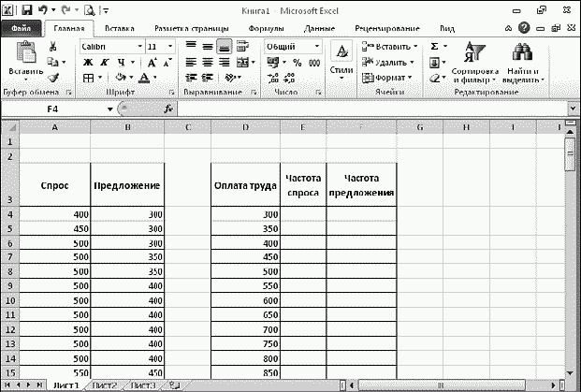Open the Файл tab
The width and height of the screenshot is (581, 392).
point(22,28)
